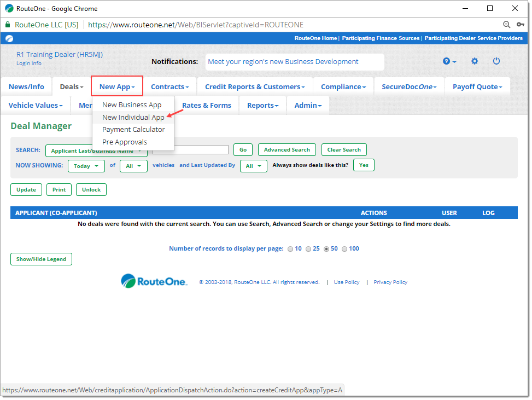Expand the Vehicle Values menu
This screenshot has width=532, height=400.
[x=36, y=106]
